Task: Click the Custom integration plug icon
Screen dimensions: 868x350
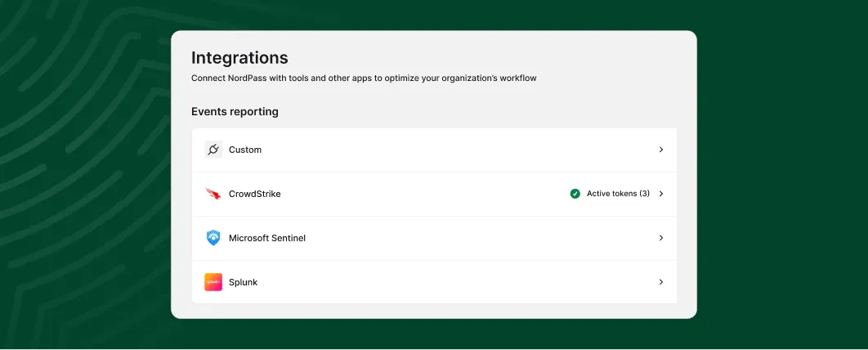Action: click(x=213, y=150)
